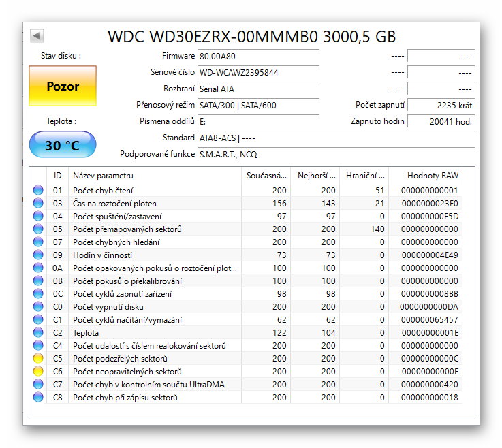Screen dimensions: 502x448
Task: Click the Písmena oddílů field showing E:
Action: 259,122
